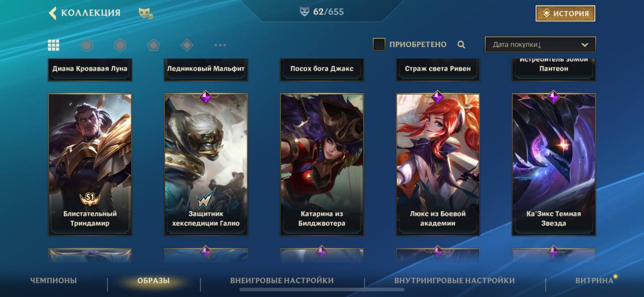The height and width of the screenshot is (297, 644).
Task: Switch to the Чемпионы tab
Action: click(53, 280)
